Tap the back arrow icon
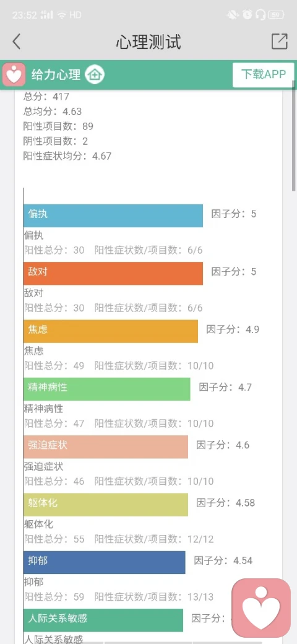Viewport: 297px width, 644px height. pos(16,41)
